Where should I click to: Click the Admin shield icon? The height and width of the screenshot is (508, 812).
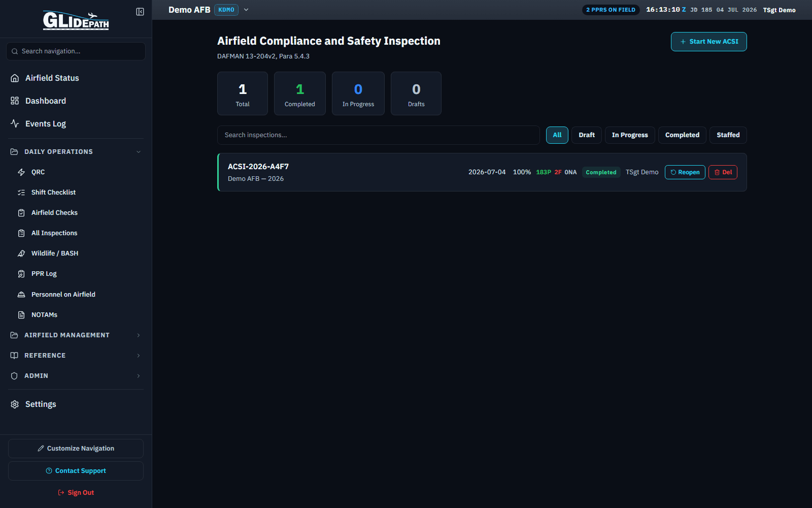tap(14, 376)
